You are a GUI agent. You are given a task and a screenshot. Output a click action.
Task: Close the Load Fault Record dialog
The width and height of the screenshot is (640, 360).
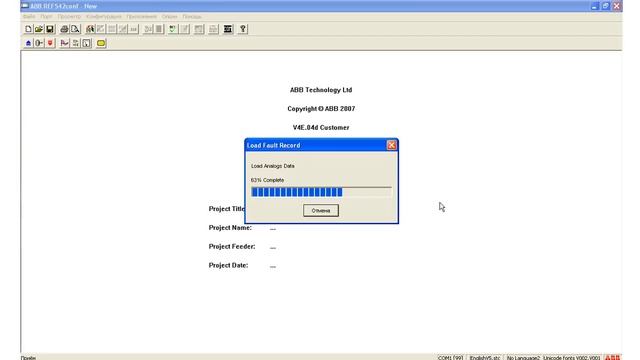391,145
